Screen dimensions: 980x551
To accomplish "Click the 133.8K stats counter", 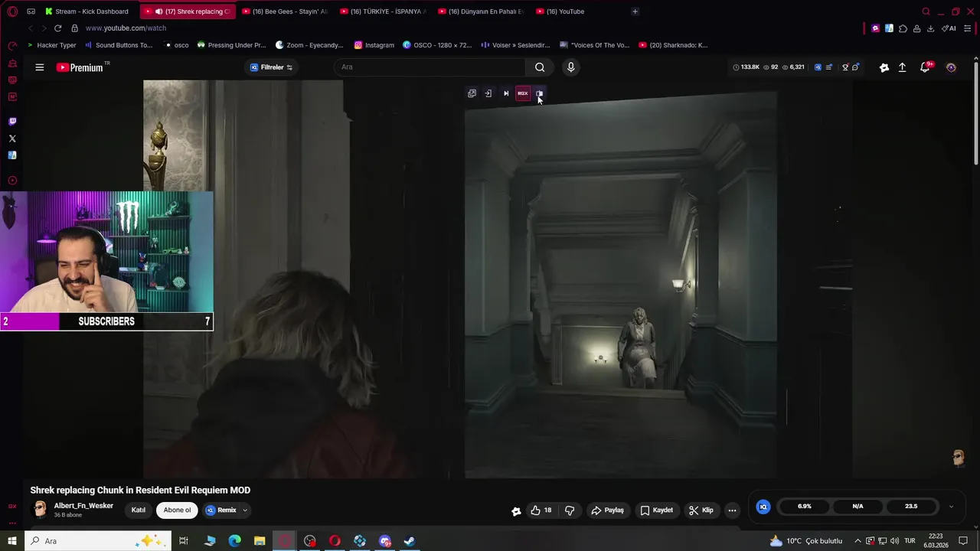I will (x=746, y=67).
